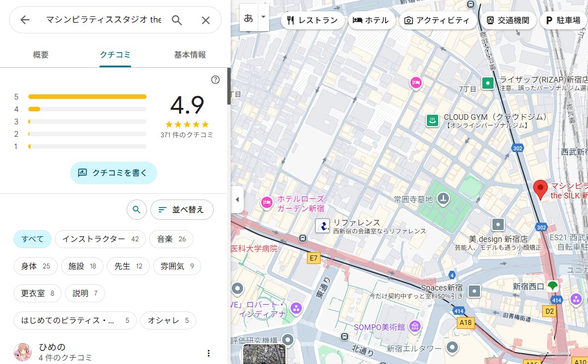This screenshot has width=588, height=364.
Task: Click the ホテルローズガーデン新宿 hotel marker
Action: (266, 202)
